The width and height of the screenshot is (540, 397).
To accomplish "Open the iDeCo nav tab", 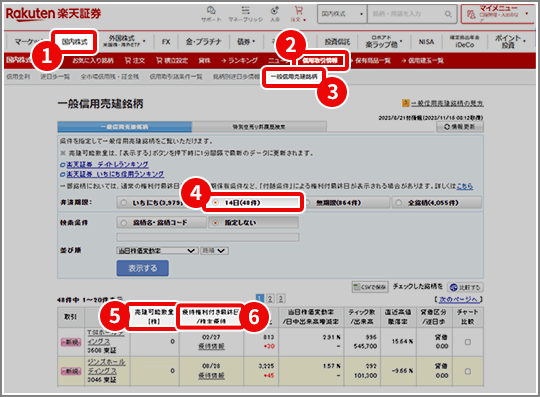I will click(x=464, y=42).
